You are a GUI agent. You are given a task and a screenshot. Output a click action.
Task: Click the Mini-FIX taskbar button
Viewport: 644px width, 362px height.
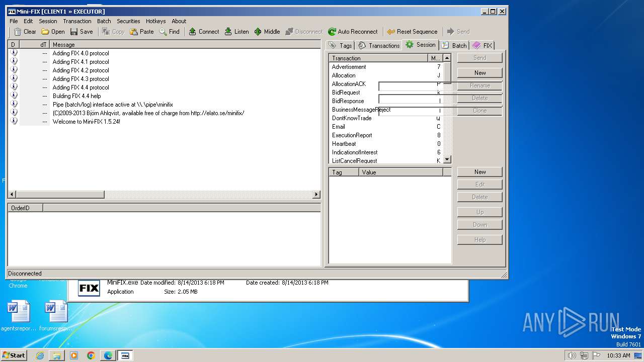[x=125, y=355]
